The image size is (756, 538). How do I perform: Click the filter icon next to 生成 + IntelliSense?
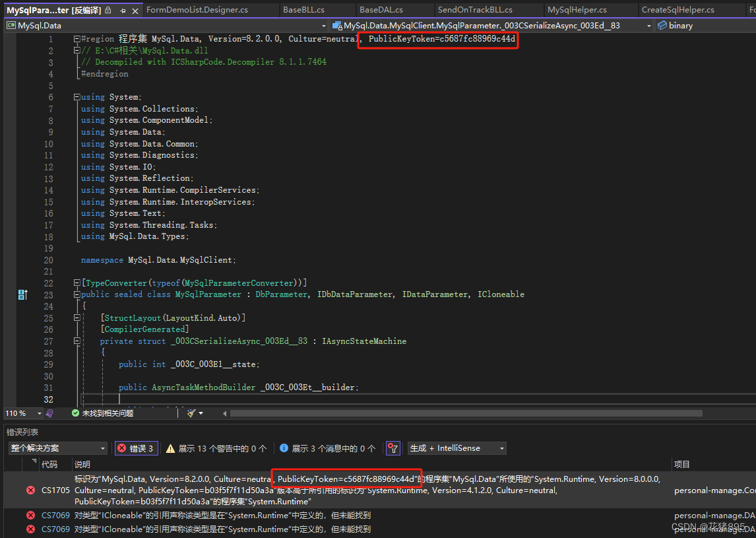point(393,448)
